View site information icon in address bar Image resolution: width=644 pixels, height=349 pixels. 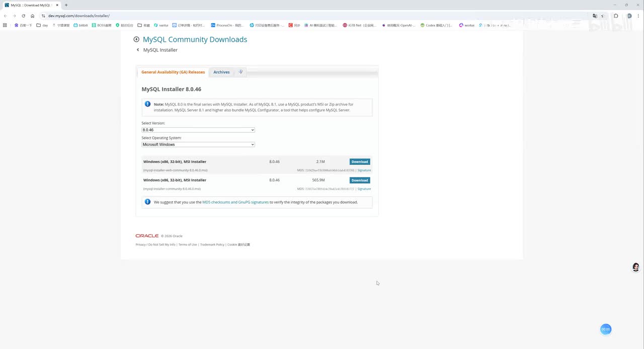point(43,16)
